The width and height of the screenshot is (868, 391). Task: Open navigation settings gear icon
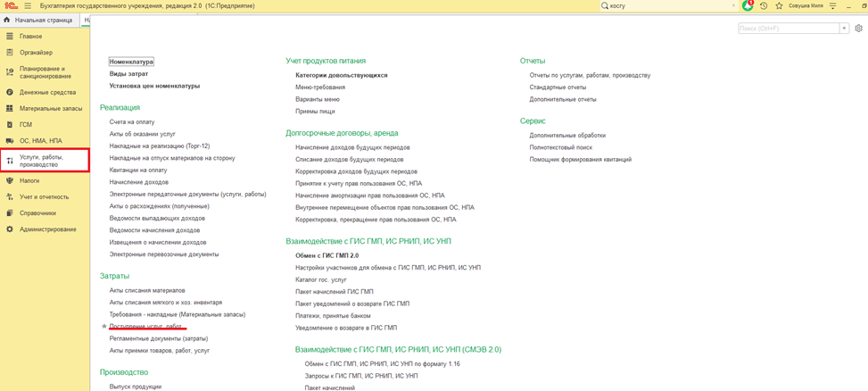tap(858, 29)
